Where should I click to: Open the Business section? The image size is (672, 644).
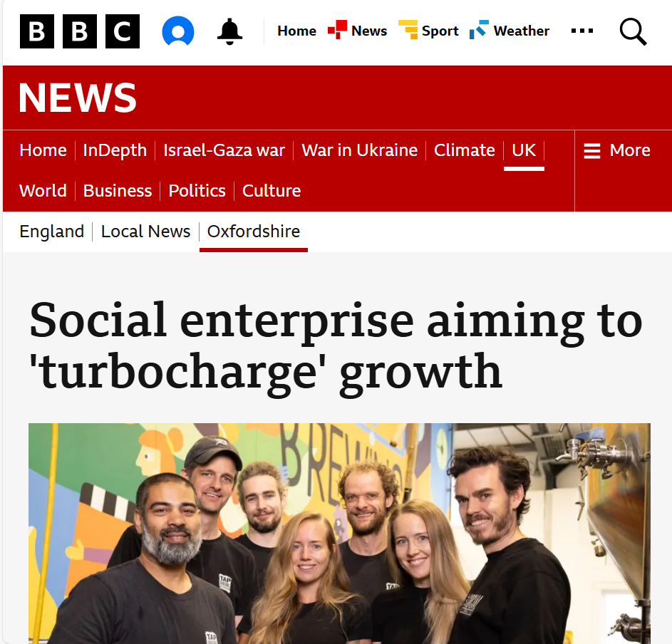[118, 191]
